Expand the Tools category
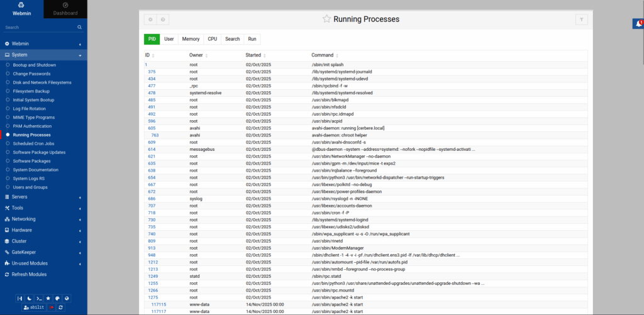Image resolution: width=644 pixels, height=315 pixels. (43, 208)
